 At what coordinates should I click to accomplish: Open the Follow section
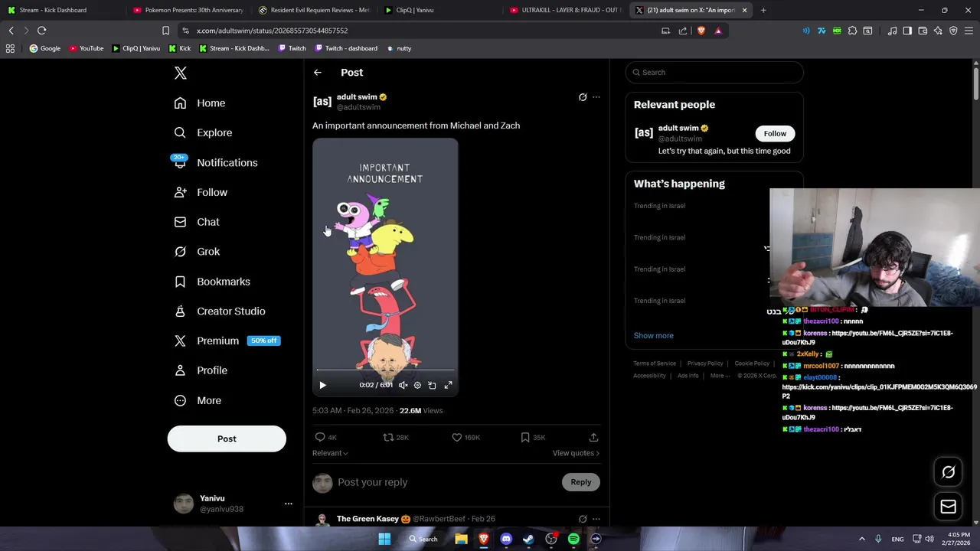click(x=201, y=192)
